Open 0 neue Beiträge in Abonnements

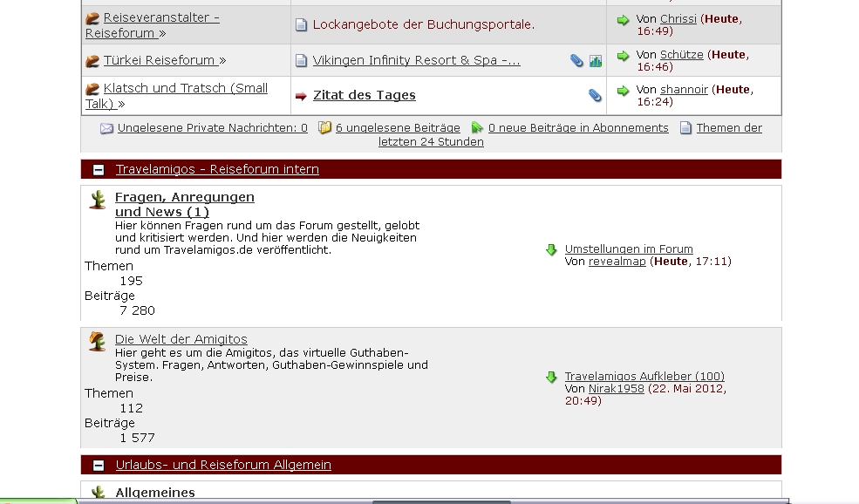[577, 128]
